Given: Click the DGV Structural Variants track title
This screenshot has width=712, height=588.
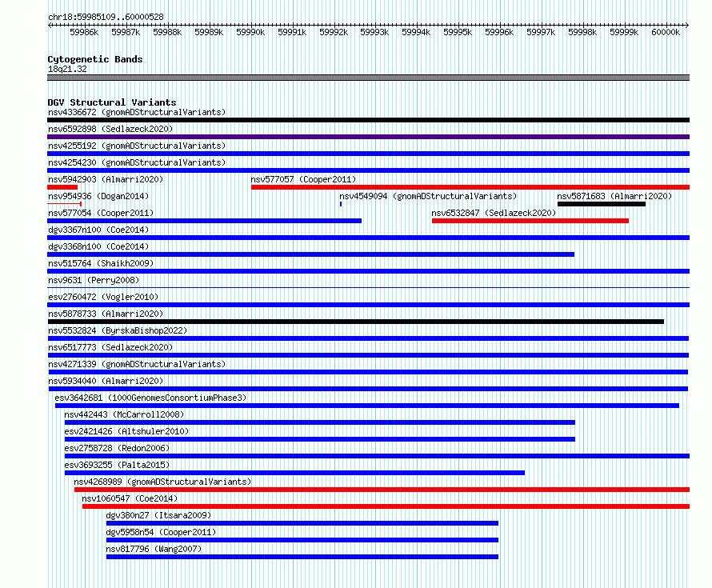Looking at the screenshot, I should [x=112, y=102].
